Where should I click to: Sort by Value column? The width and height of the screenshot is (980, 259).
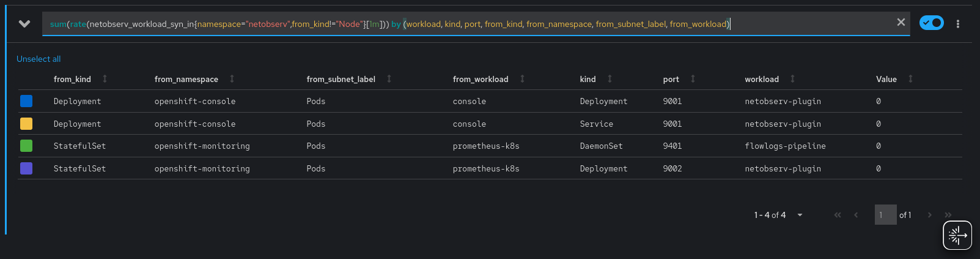(x=910, y=79)
